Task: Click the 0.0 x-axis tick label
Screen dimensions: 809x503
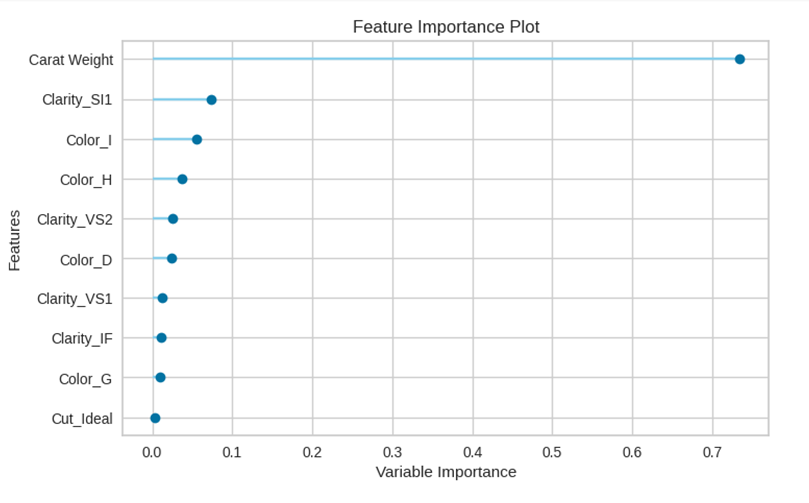Action: [152, 452]
